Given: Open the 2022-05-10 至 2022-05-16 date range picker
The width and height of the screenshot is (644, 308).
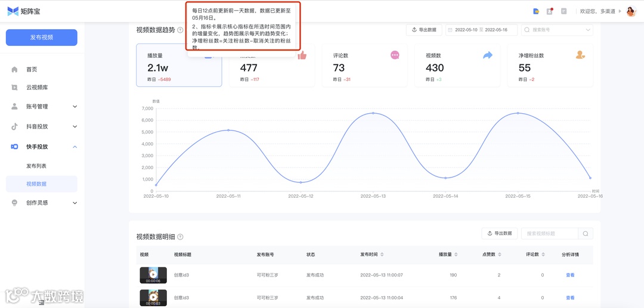Looking at the screenshot, I should [481, 30].
